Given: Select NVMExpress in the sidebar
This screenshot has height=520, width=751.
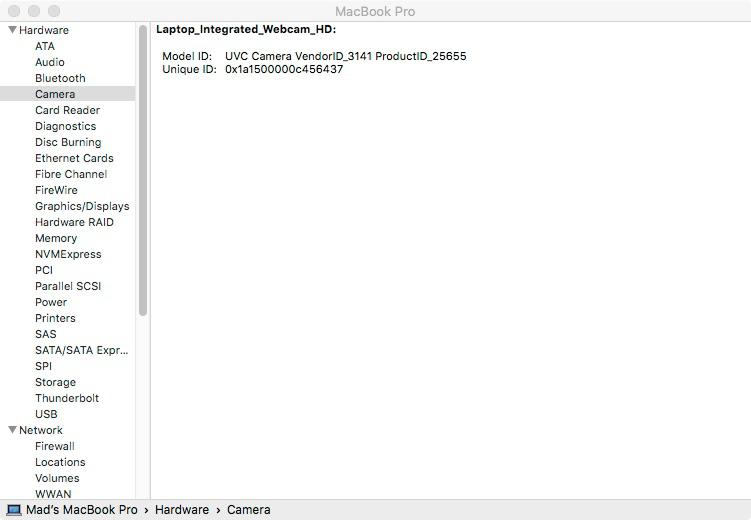Looking at the screenshot, I should point(68,254).
